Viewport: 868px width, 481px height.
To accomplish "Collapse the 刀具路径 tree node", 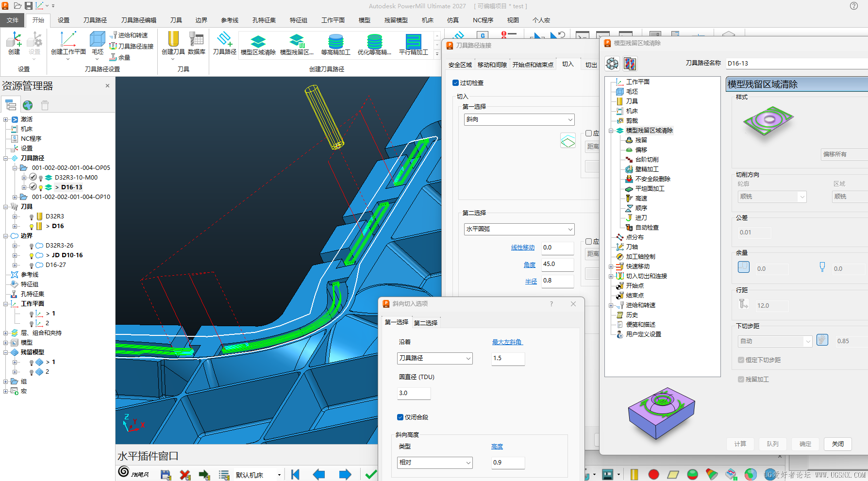I will point(6,158).
